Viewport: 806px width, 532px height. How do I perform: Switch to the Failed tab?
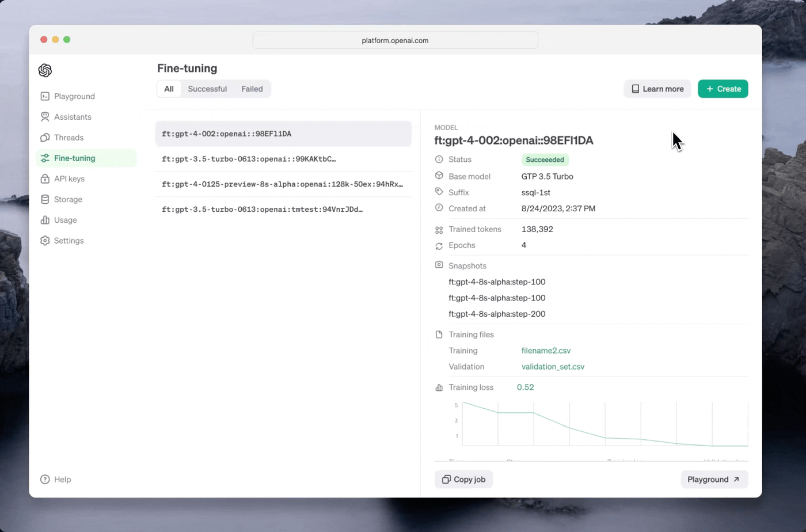click(252, 89)
